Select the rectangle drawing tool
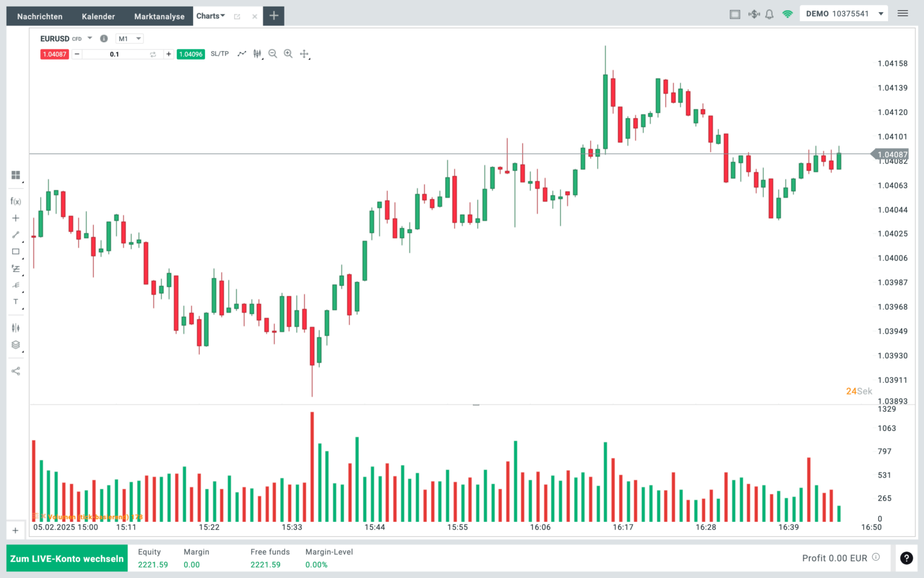Screen dimensions: 924x578 pyautogui.click(x=16, y=252)
